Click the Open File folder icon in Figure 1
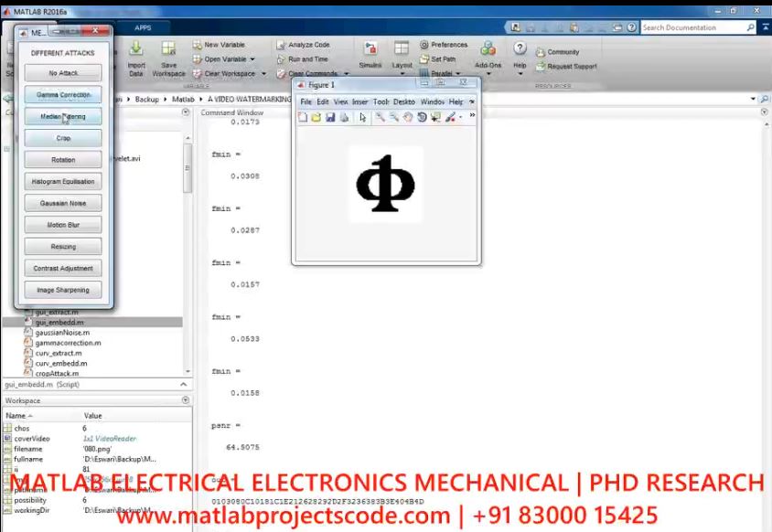 click(x=316, y=118)
